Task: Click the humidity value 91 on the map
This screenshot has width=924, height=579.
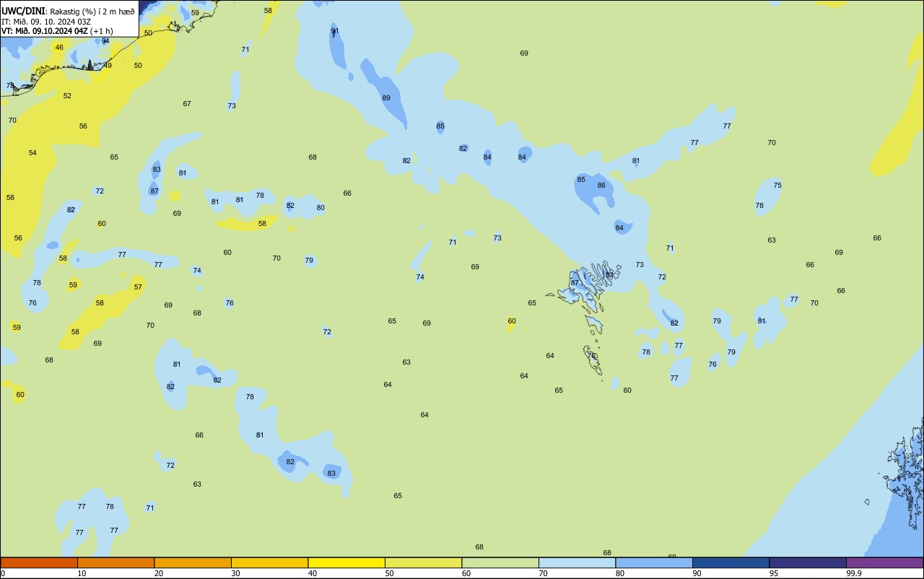Action: tap(335, 31)
